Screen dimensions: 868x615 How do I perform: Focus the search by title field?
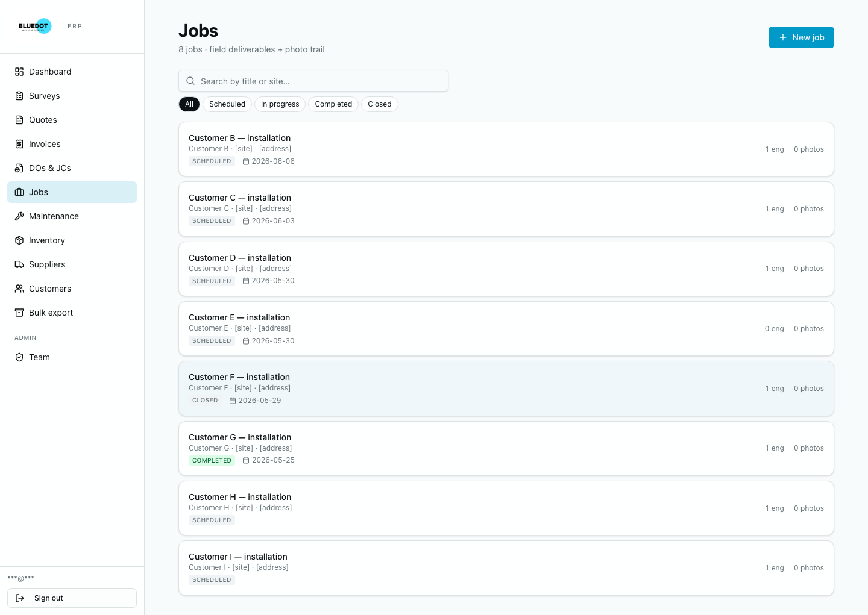tap(313, 81)
